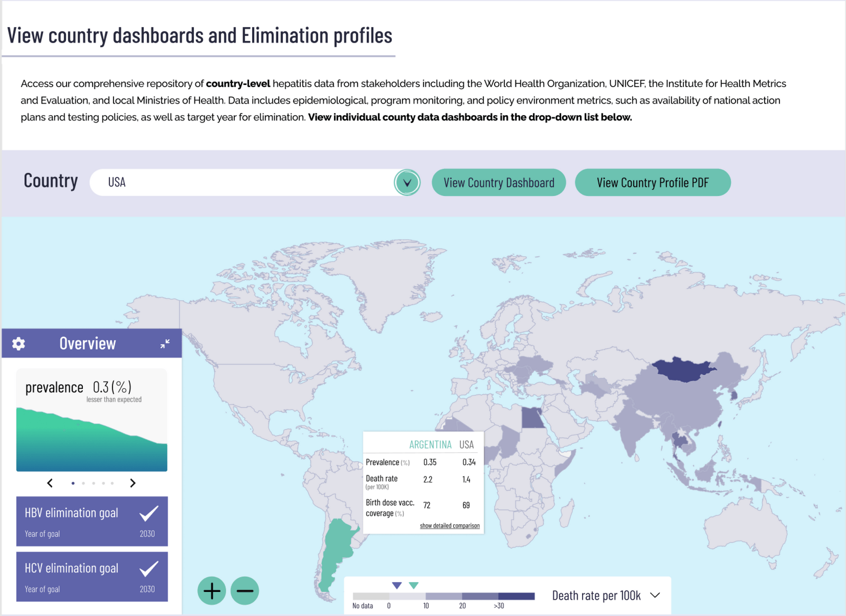Select the ARGENTINA column header in tooltip
This screenshot has height=616, width=846.
(x=430, y=445)
